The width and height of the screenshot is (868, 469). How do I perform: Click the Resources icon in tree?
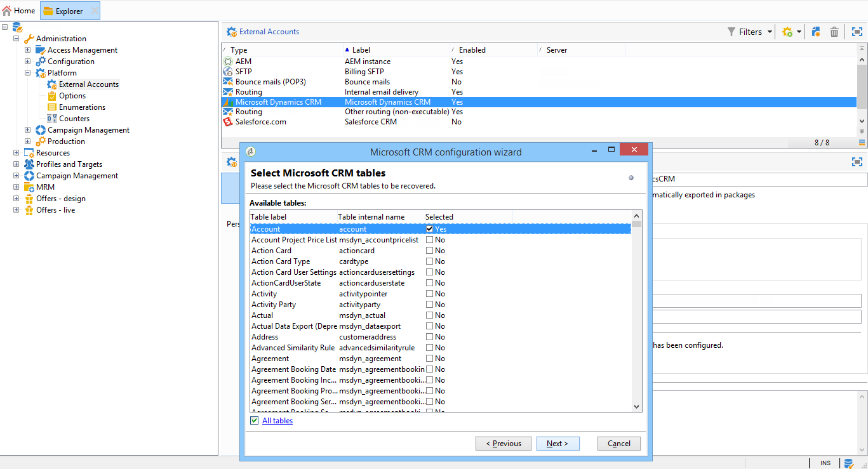coord(29,153)
